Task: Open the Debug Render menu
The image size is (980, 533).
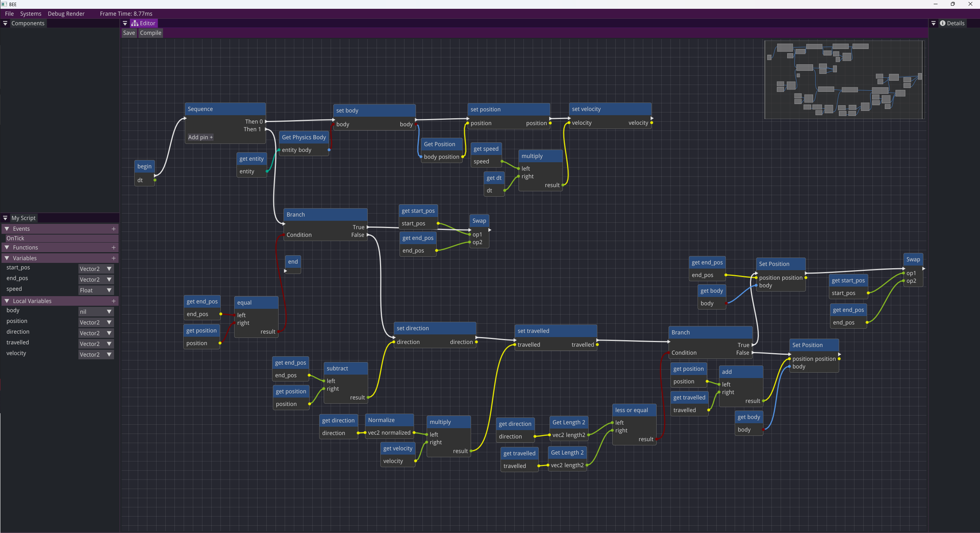Action: point(66,14)
